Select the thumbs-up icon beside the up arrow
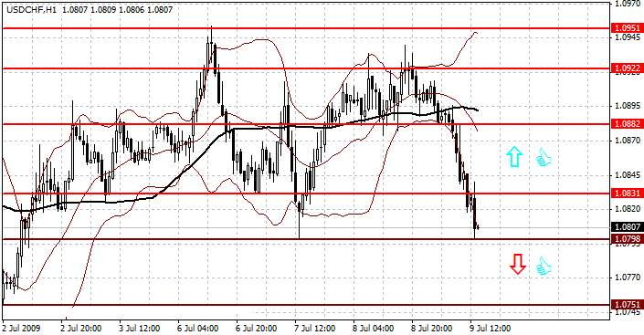This screenshot has height=335, width=644. 544,157
